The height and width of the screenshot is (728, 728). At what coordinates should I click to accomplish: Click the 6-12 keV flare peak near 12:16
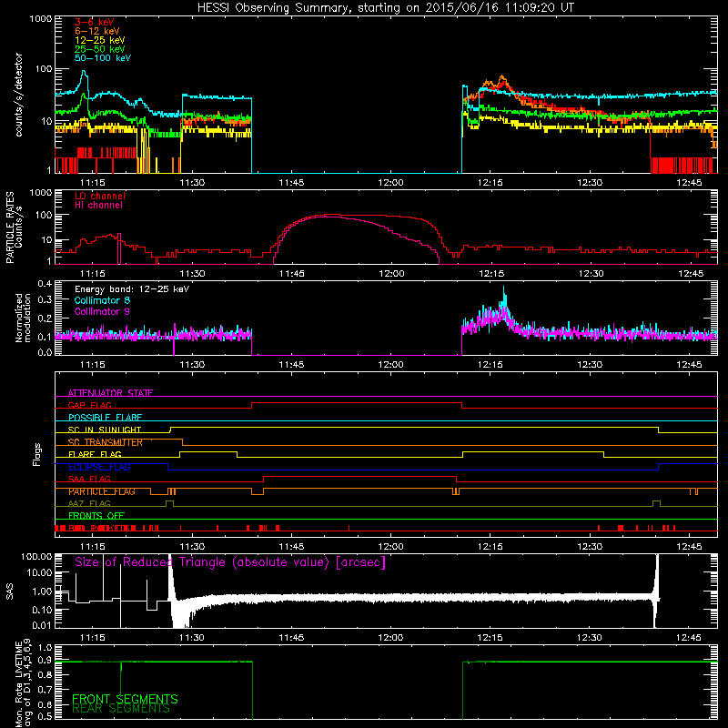[502, 77]
